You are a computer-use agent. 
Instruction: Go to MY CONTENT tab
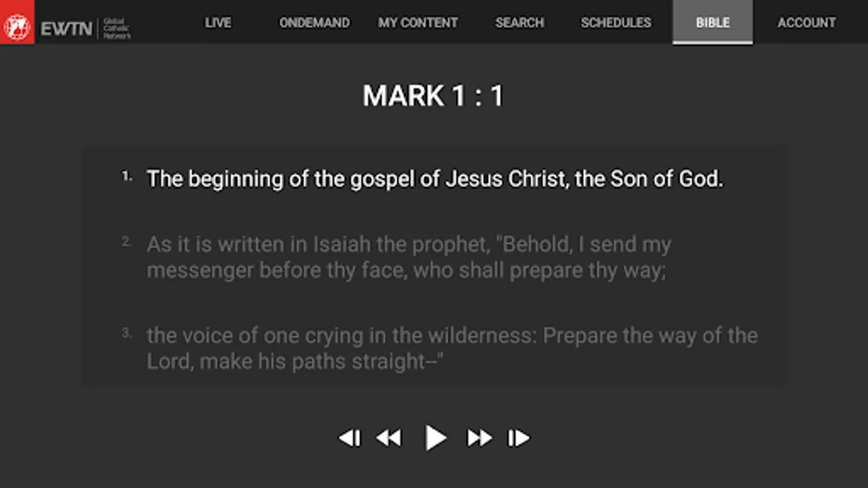(x=418, y=23)
